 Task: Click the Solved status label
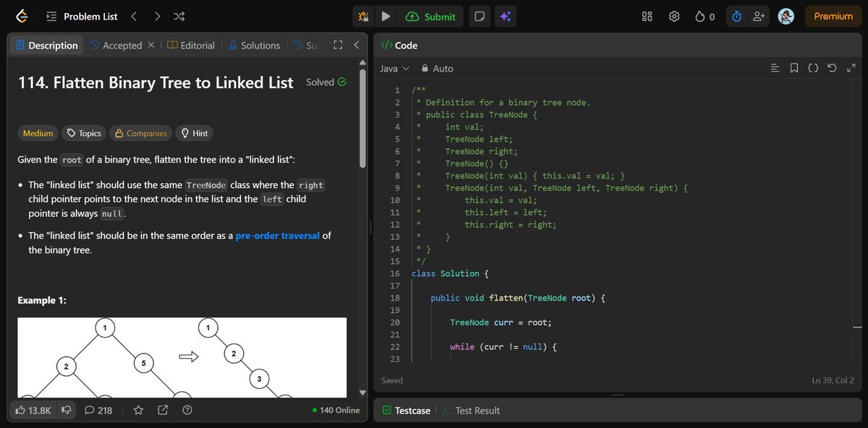326,82
